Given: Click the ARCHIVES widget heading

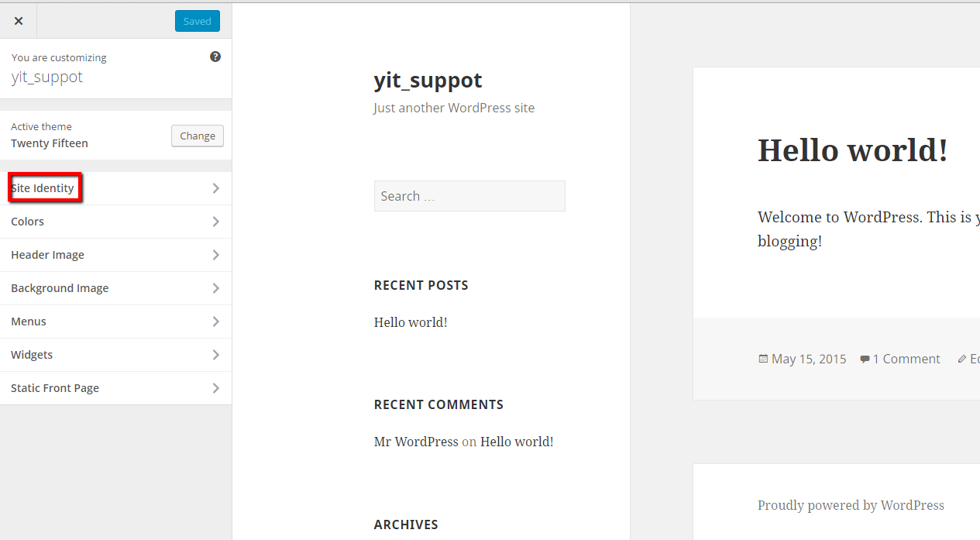Looking at the screenshot, I should (406, 525).
